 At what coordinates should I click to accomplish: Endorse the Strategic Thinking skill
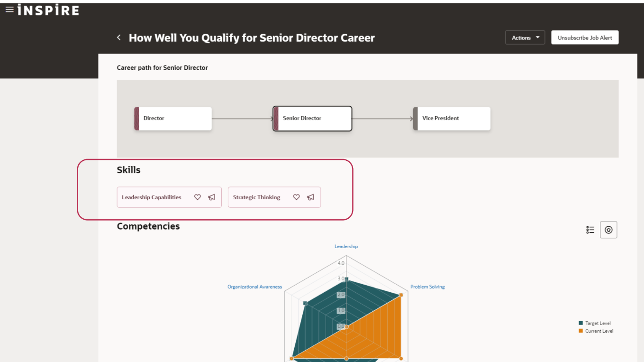click(310, 197)
